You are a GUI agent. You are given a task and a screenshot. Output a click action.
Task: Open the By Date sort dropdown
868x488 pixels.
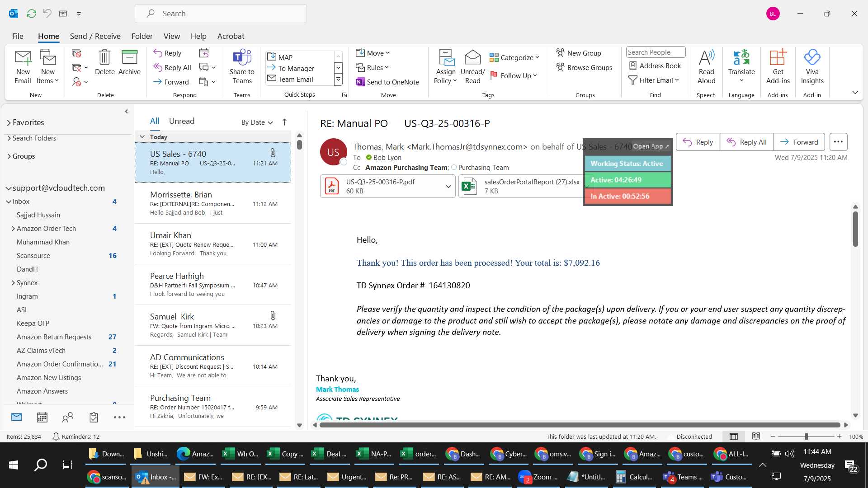257,122
